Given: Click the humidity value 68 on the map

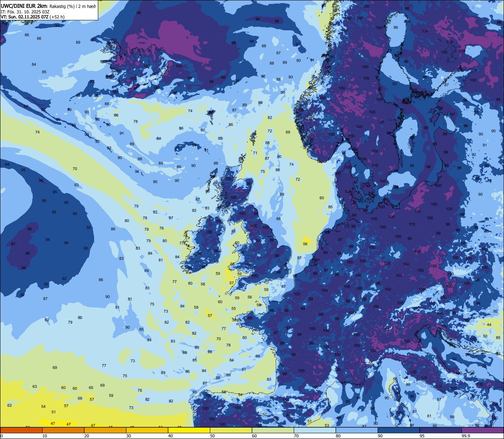Looking at the screenshot, I should pyautogui.click(x=80, y=398).
